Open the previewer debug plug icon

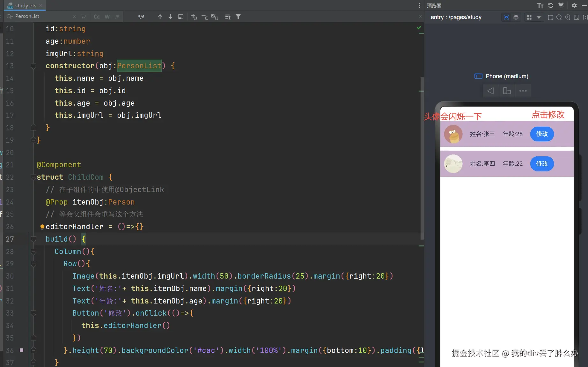[561, 5]
